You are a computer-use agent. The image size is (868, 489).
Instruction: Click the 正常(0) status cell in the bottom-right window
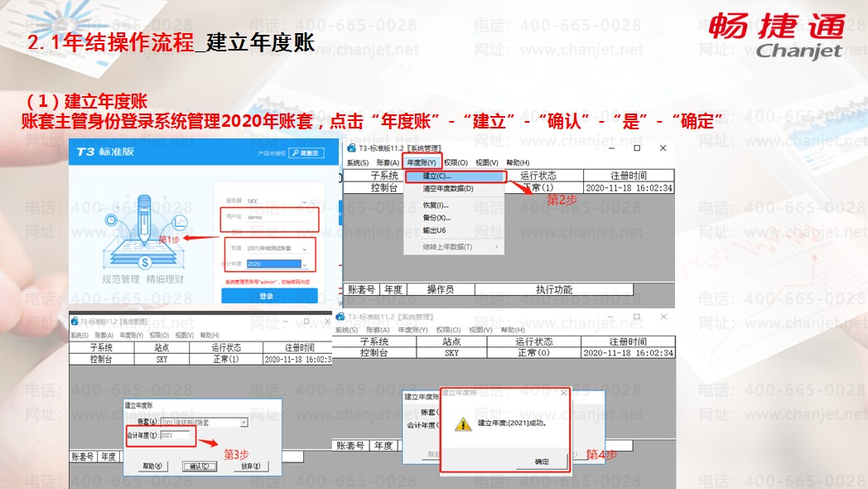[533, 353]
